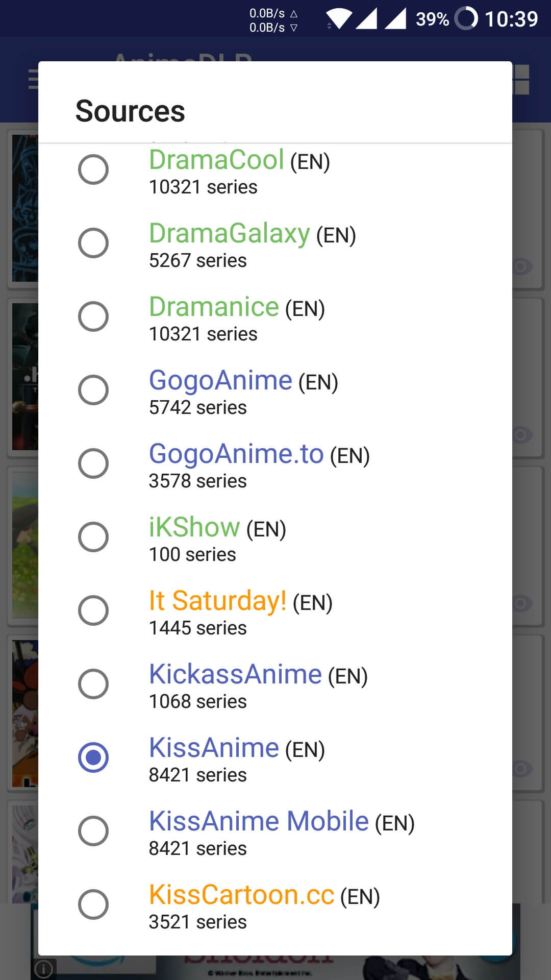This screenshot has height=980, width=551.
Task: Tap the battery indicator in status bar
Action: (x=466, y=19)
